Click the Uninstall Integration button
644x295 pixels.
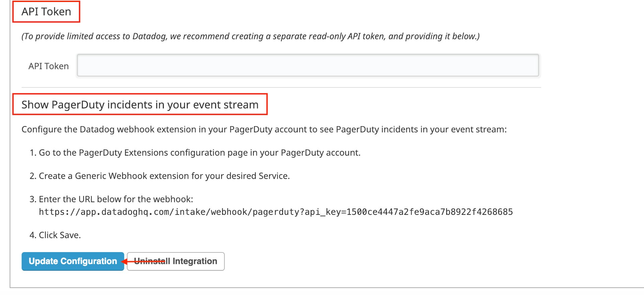point(176,261)
